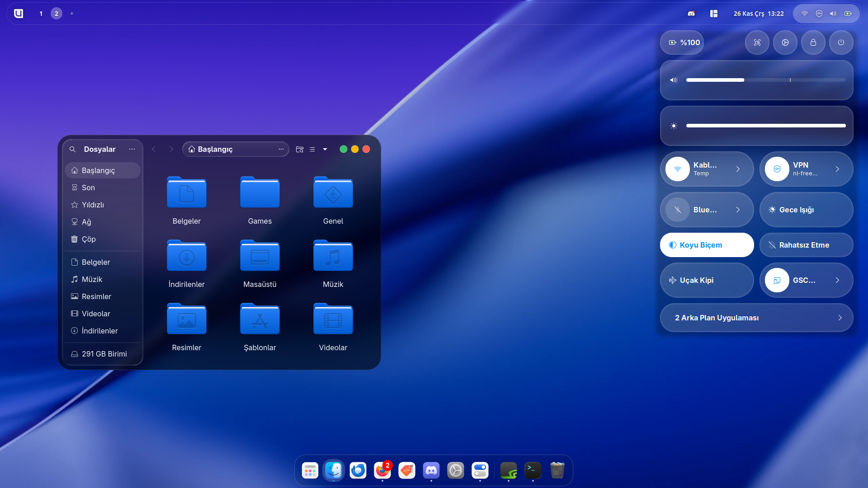Click the volume slider track
Image resolution: width=868 pixels, height=488 pixels.
[x=765, y=80]
